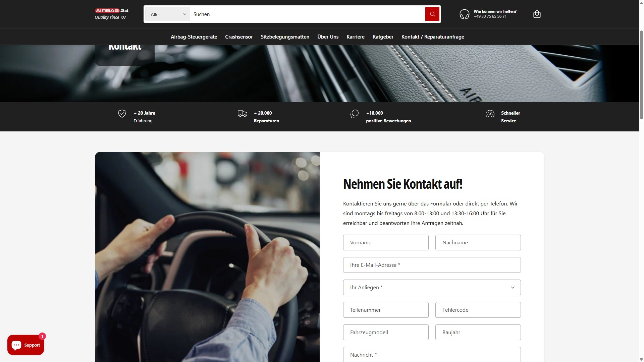This screenshot has height=362, width=644.
Task: Open the Support chat widget
Action: 26,345
